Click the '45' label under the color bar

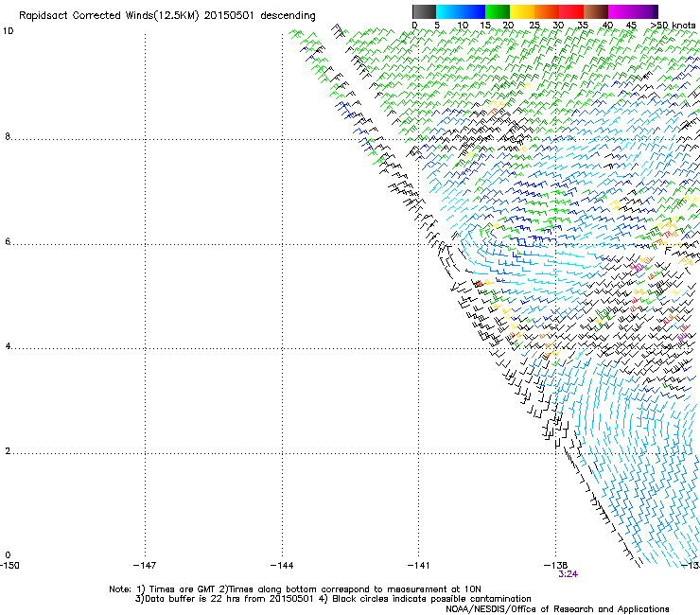[x=631, y=26]
